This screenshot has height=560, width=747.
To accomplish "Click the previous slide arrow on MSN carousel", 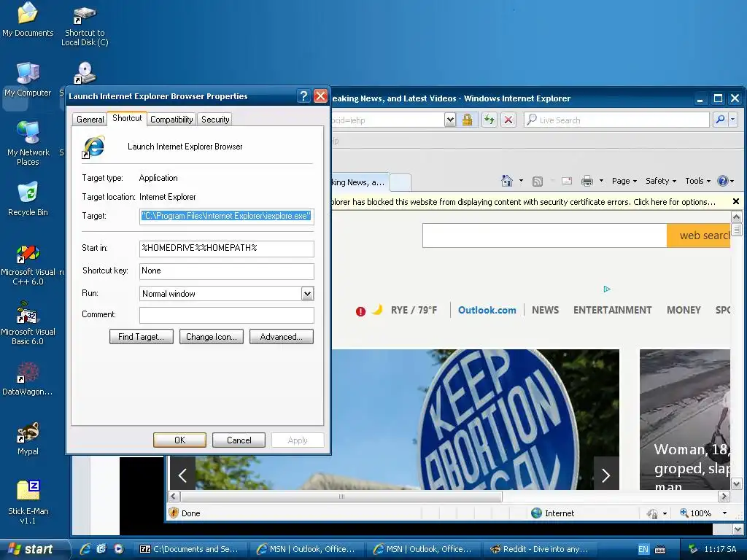I will (x=182, y=474).
